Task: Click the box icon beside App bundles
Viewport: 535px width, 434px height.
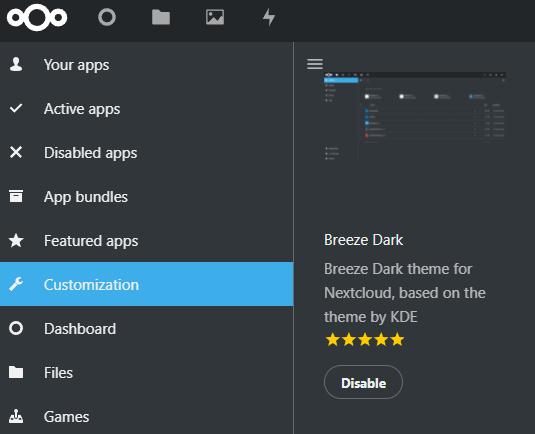Action: tap(16, 196)
